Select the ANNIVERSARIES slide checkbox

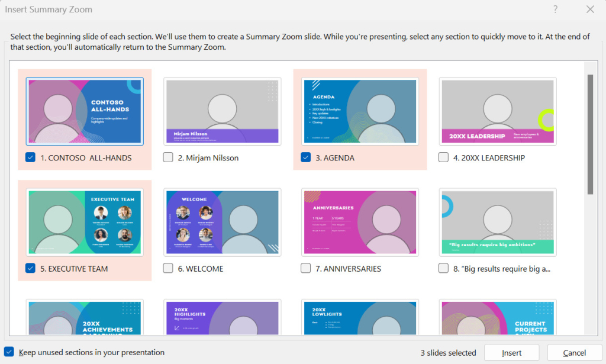click(x=305, y=268)
